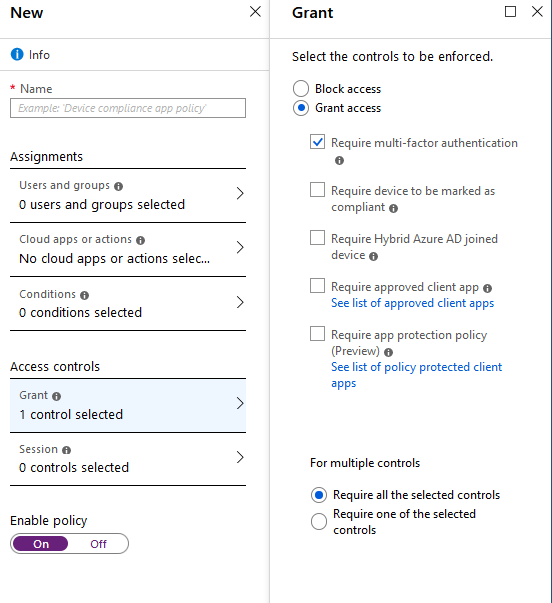Click info icon next to Cloud apps or actions
Screen dimensions: 552x603
(140, 240)
